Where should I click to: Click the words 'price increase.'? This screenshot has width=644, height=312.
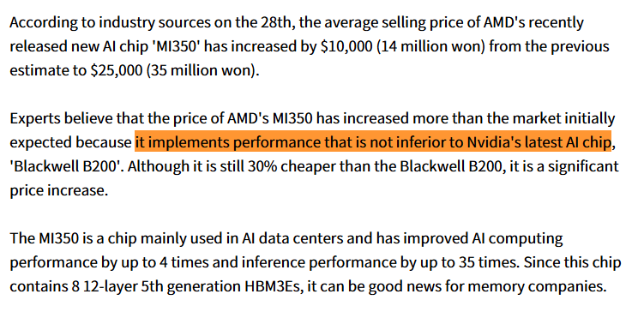pyautogui.click(x=58, y=191)
